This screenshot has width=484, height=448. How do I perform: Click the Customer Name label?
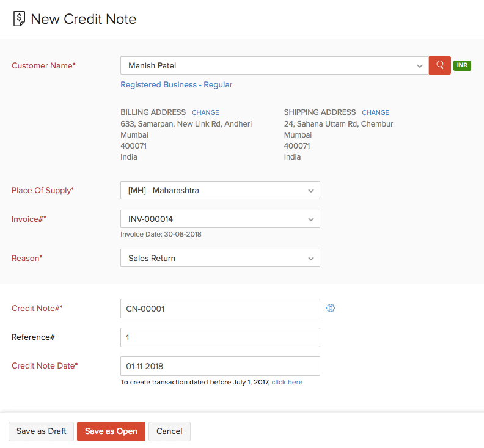pos(43,65)
